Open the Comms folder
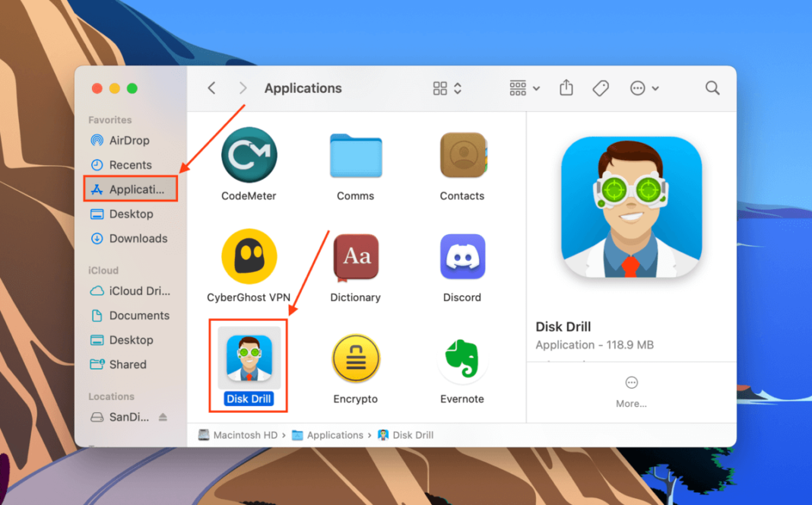 coord(355,156)
